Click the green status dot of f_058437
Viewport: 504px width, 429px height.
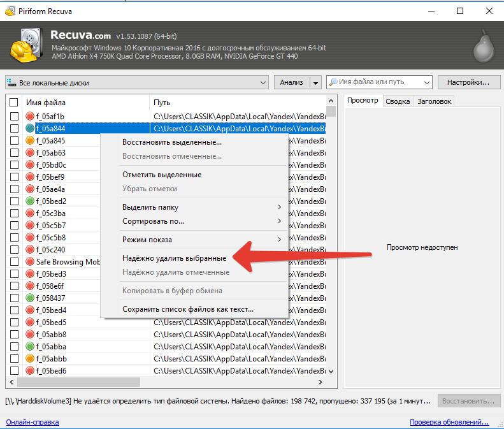(30, 298)
